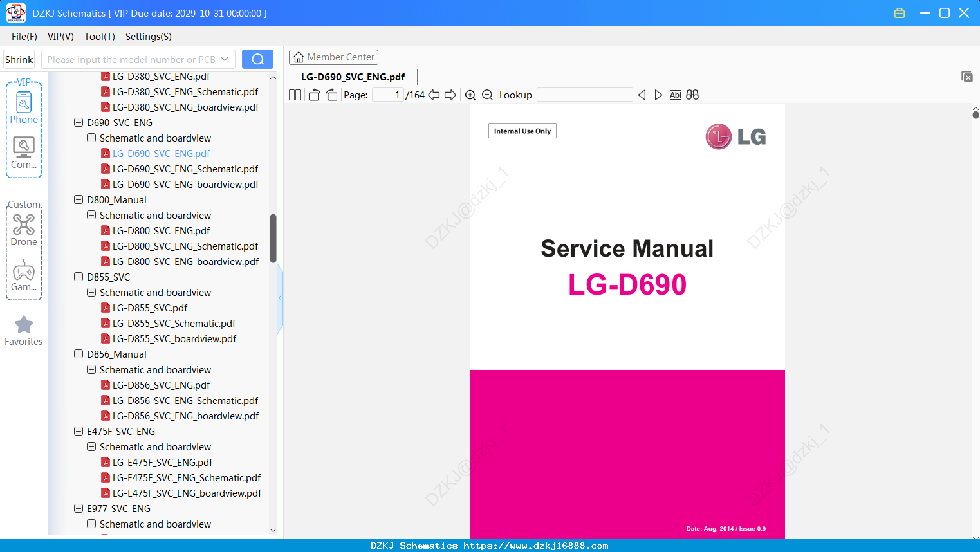Open Favorites star
Screen dimensions: 980x552
pyautogui.click(x=24, y=331)
